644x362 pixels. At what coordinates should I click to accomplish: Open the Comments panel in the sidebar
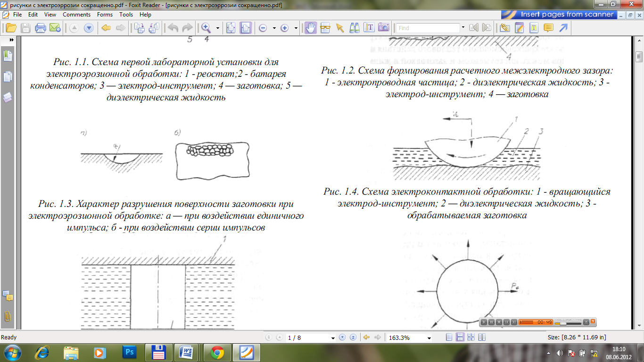tap(8, 296)
